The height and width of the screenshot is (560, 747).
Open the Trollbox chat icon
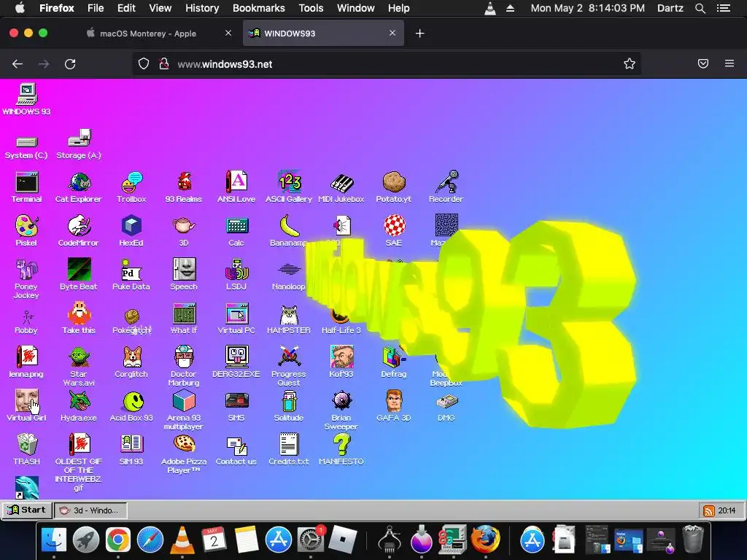click(131, 182)
